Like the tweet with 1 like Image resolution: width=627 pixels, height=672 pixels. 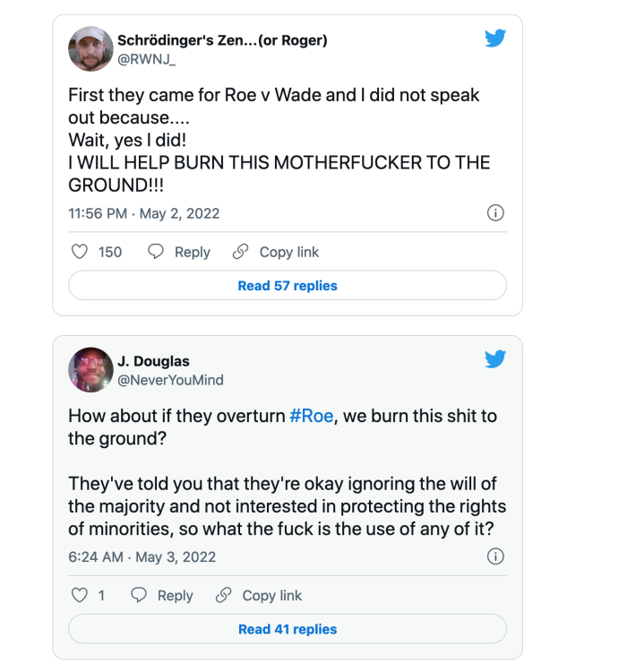79,595
